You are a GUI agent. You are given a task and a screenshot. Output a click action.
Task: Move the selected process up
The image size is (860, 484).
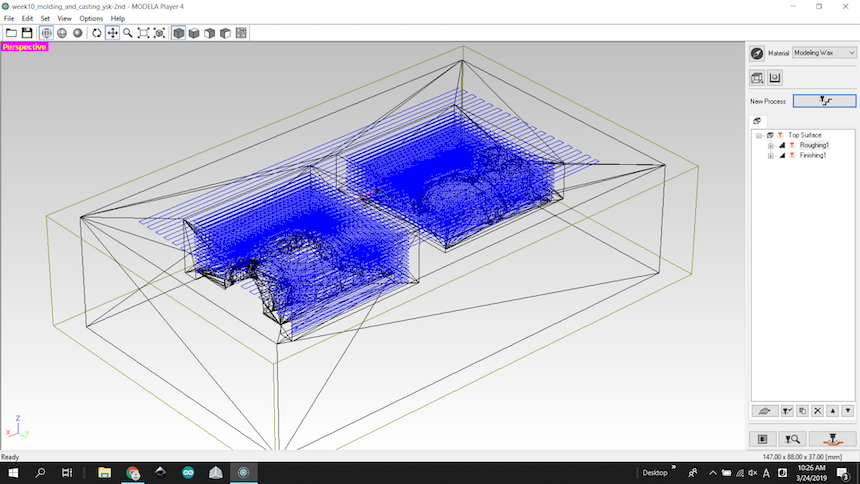point(833,410)
